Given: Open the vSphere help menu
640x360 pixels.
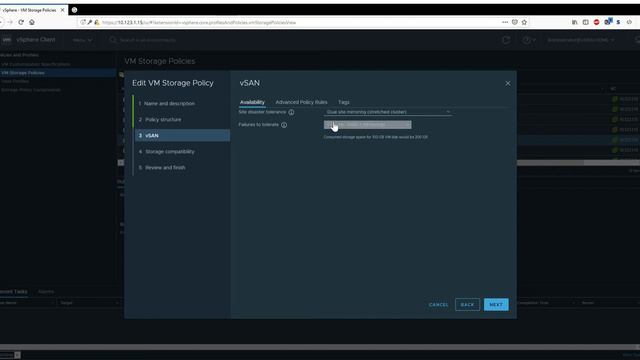Looking at the screenshot, I should coord(529,40).
